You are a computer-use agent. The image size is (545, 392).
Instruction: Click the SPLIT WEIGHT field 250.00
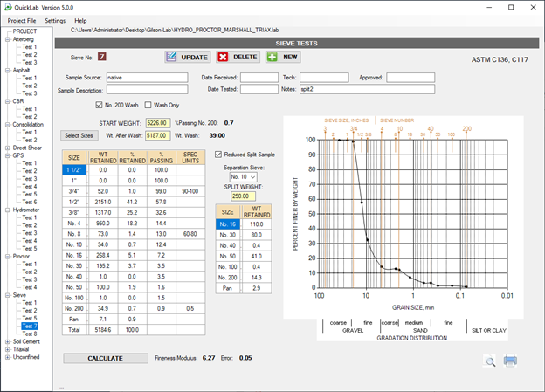(x=243, y=196)
